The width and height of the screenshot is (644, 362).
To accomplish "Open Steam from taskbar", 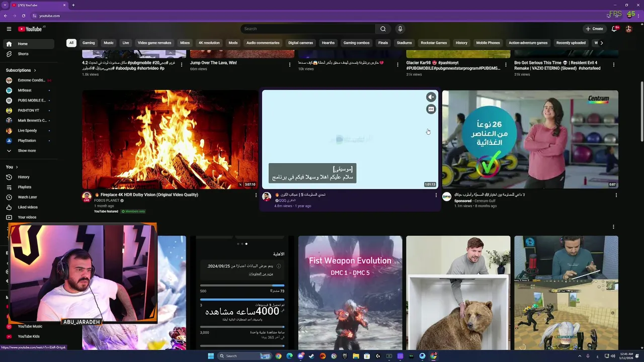I will pos(312,356).
